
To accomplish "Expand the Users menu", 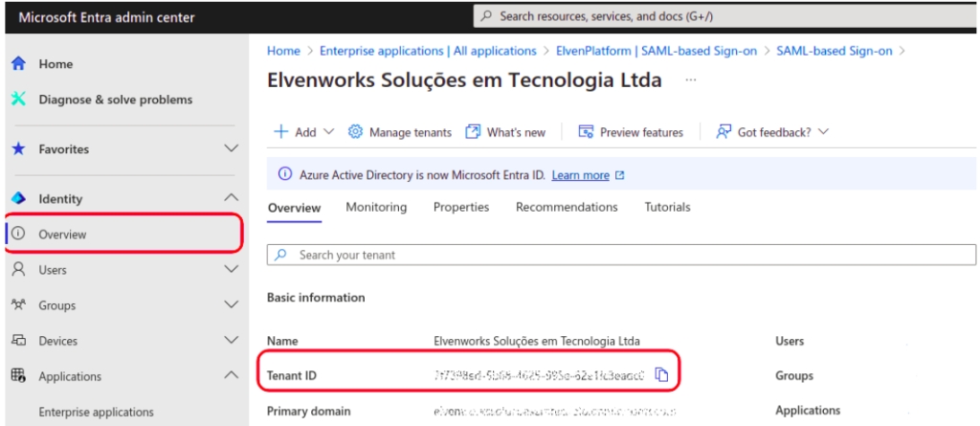I will 231,270.
